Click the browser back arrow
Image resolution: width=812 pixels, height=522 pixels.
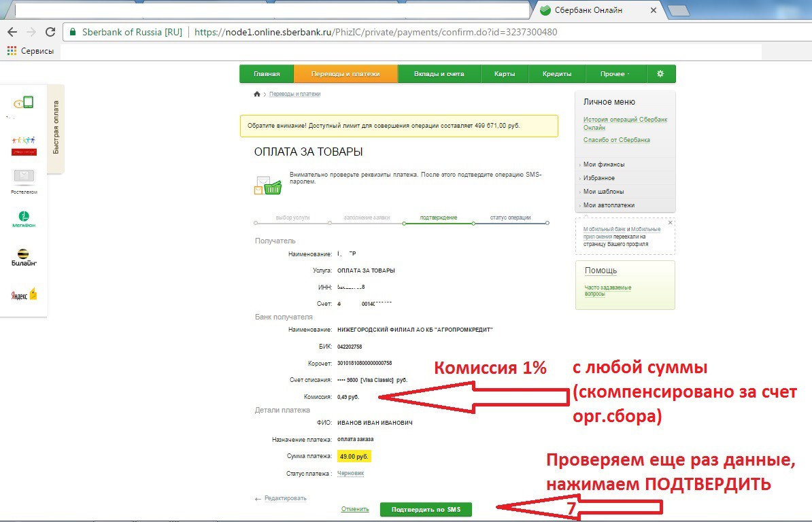12,32
